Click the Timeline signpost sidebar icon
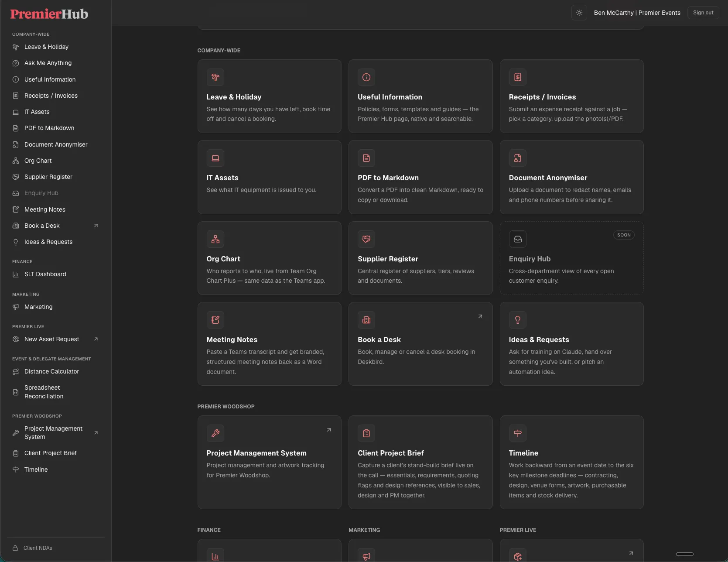 (x=16, y=469)
